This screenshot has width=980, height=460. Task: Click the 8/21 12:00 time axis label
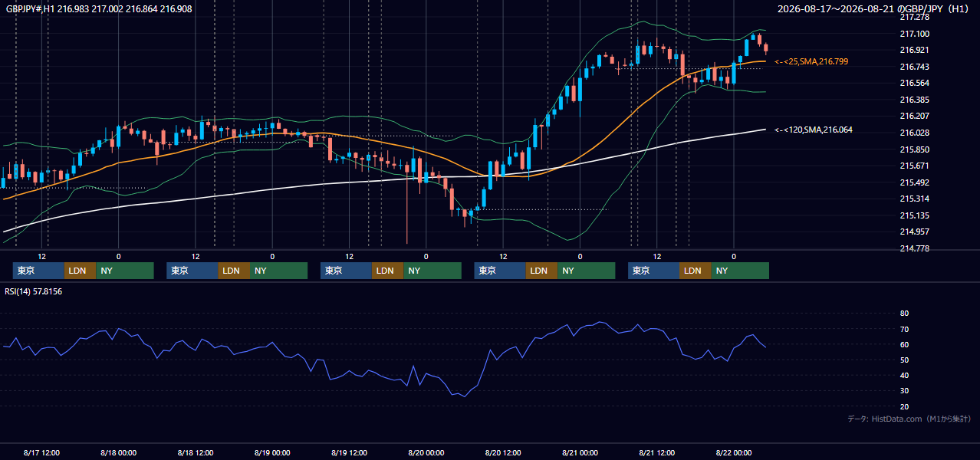657,452
